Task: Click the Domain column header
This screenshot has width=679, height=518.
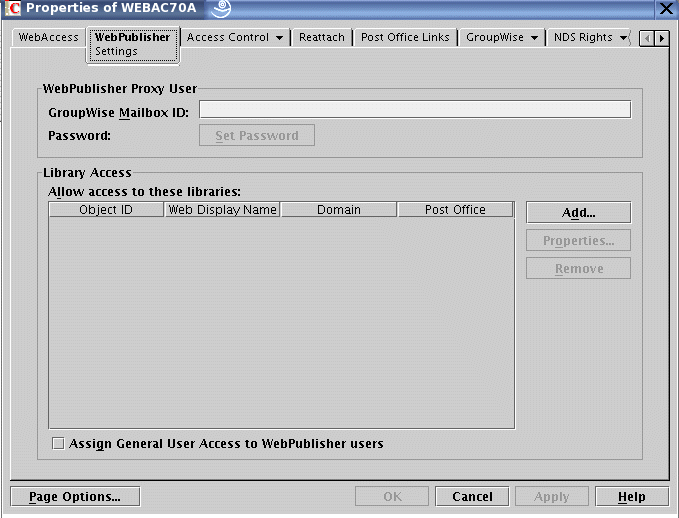Action: click(339, 210)
